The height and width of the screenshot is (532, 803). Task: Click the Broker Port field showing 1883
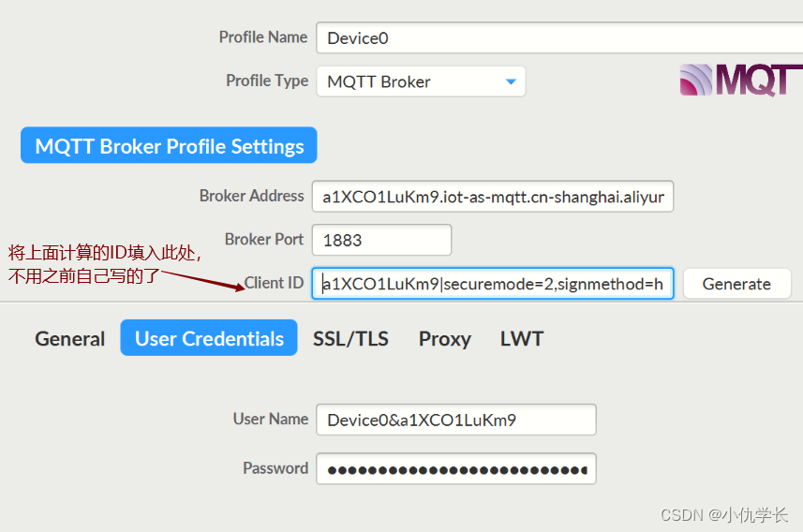(x=381, y=240)
